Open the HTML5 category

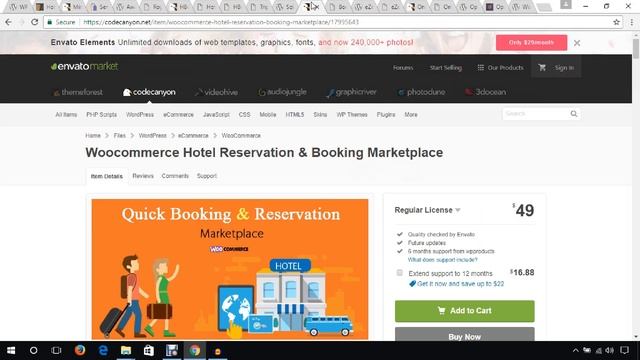click(x=295, y=115)
